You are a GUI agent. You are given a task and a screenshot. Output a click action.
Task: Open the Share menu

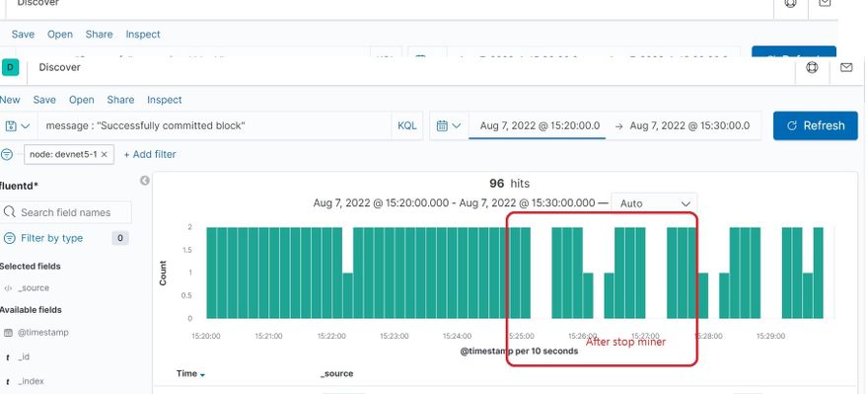click(120, 100)
